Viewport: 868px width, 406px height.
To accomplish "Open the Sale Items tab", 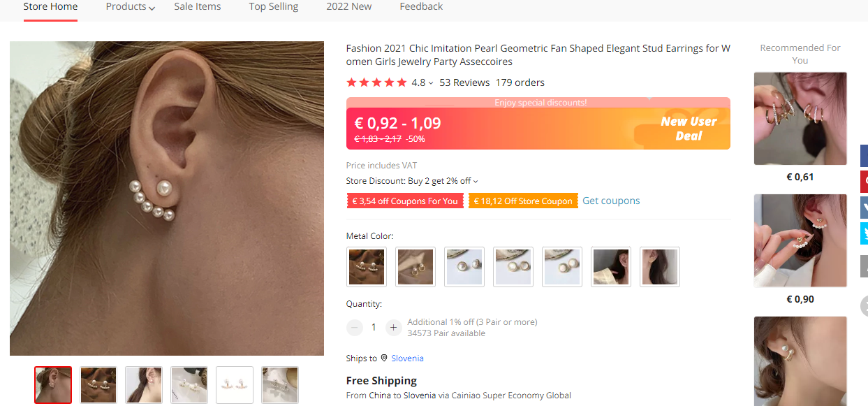I will (x=198, y=7).
